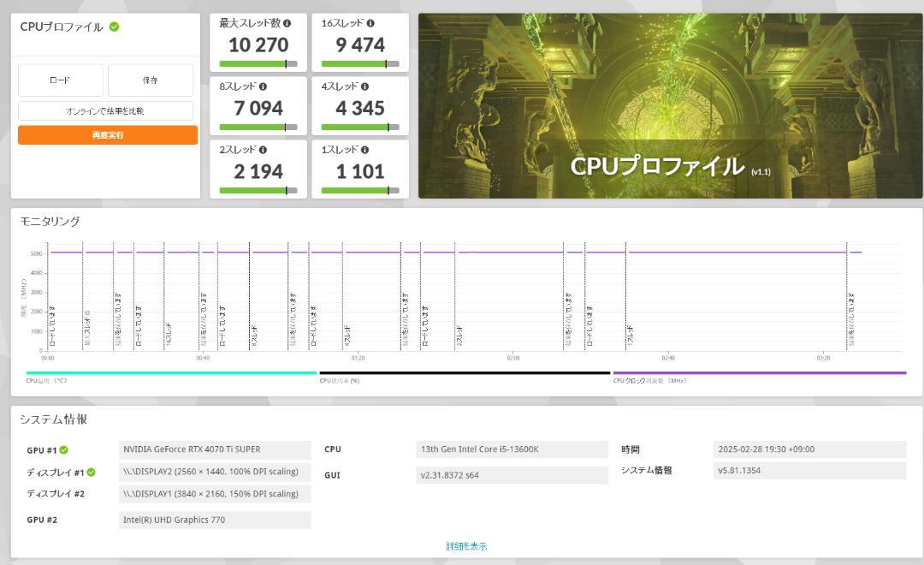Click the 4スレッド score bar

point(360,127)
